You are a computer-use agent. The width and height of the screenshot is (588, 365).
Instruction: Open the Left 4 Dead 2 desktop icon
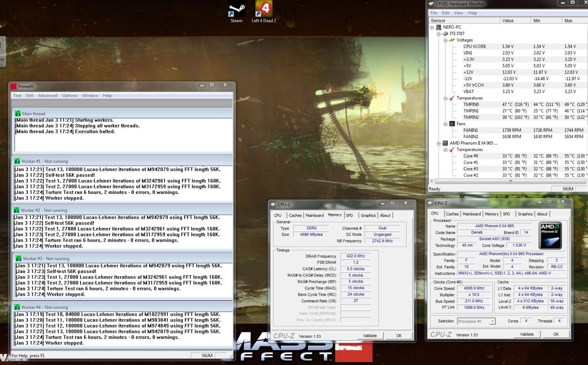click(264, 9)
